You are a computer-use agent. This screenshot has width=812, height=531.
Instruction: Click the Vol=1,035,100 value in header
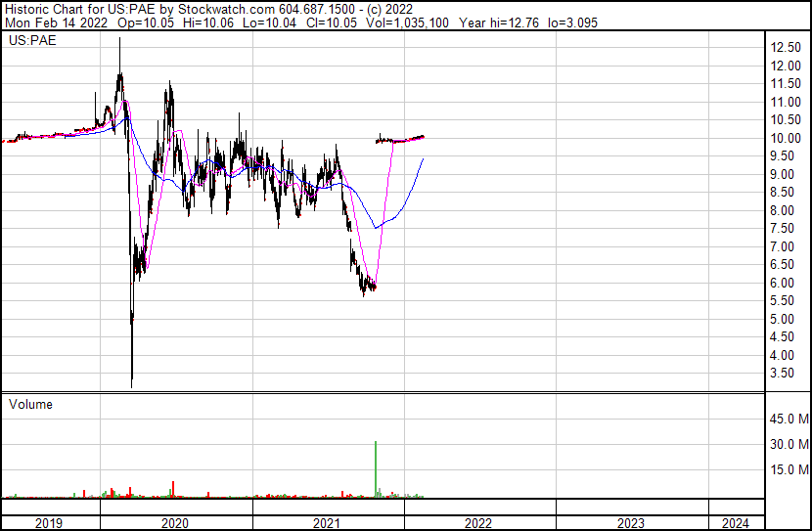pos(407,22)
